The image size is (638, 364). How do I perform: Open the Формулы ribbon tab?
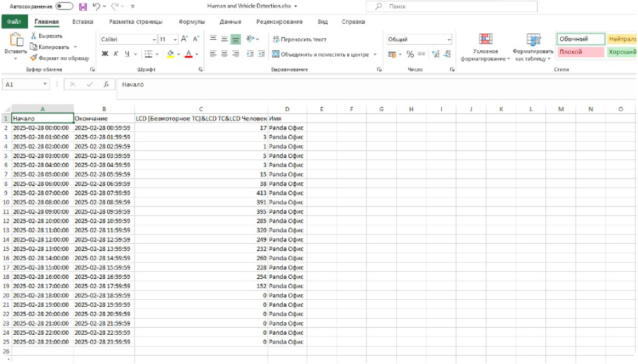coord(191,21)
